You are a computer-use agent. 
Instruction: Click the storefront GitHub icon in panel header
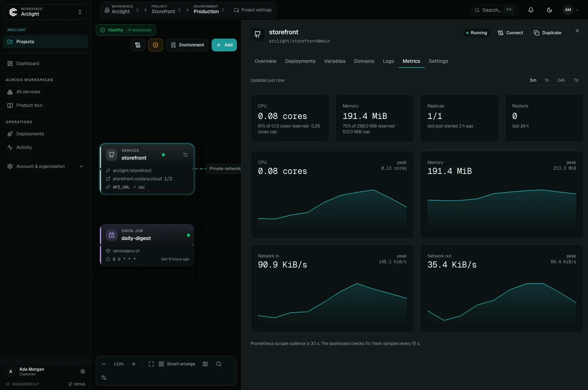[257, 34]
